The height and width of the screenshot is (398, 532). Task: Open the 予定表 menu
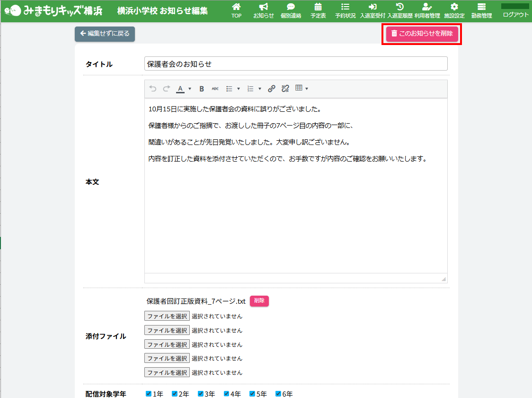point(318,10)
